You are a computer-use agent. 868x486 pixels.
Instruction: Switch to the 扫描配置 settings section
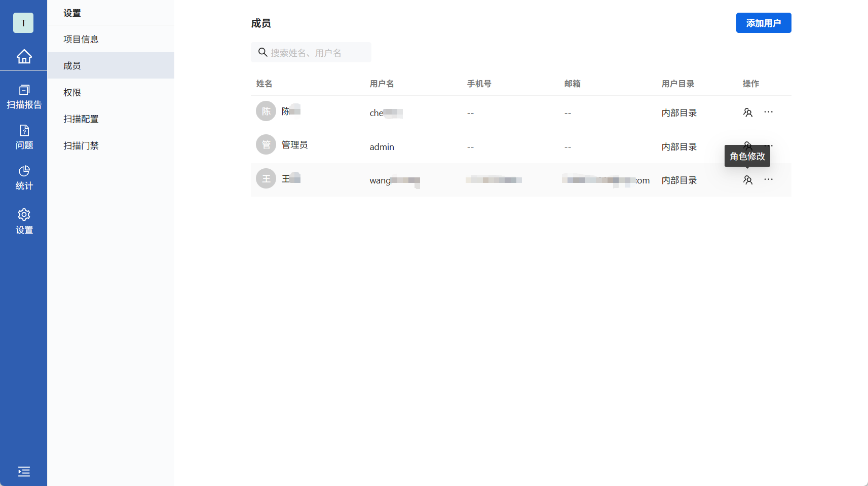pos(81,119)
